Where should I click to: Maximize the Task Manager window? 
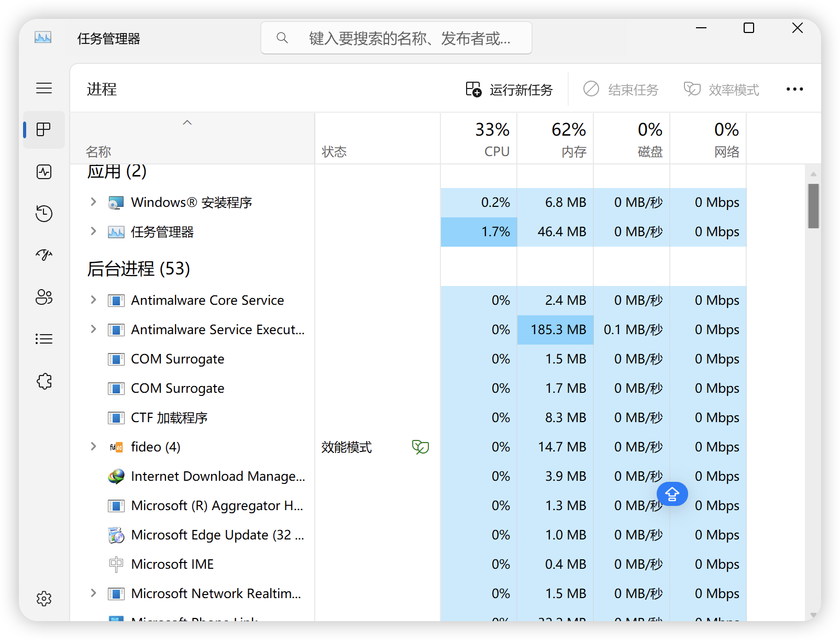pos(749,28)
